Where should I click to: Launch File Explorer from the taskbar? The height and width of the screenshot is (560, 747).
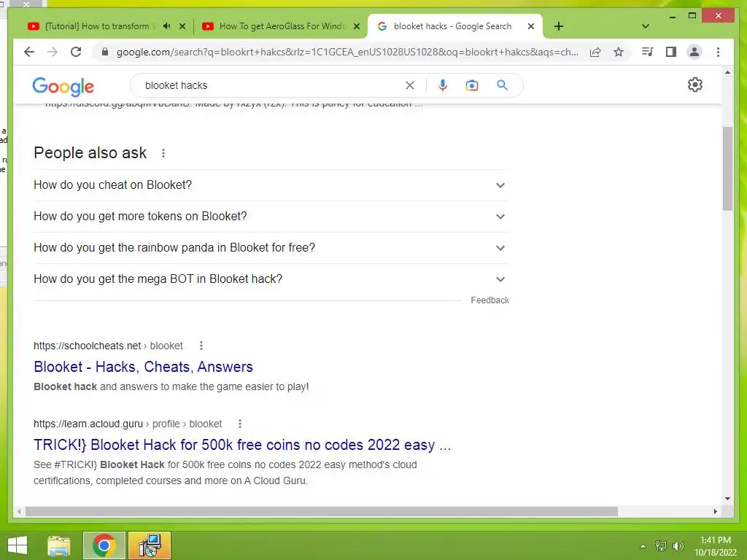point(59,545)
